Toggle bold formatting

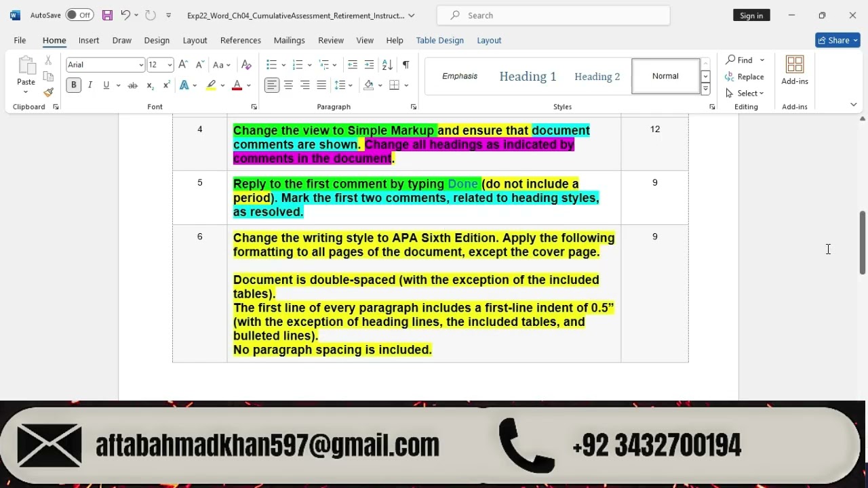click(x=73, y=85)
